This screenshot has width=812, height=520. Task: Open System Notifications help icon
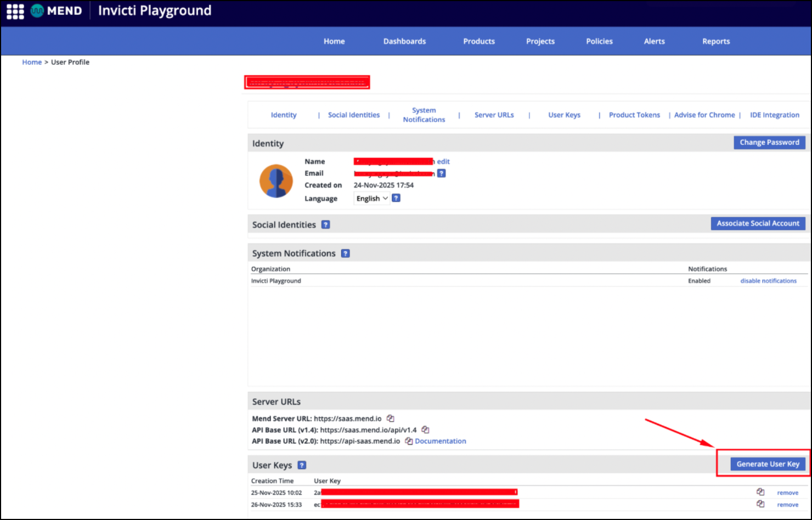coord(345,253)
